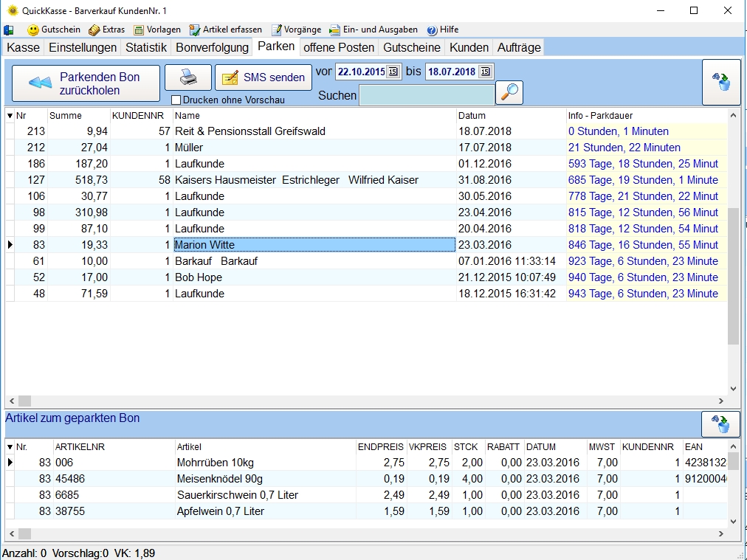The image size is (747, 560).
Task: Open the Vorgänge menu
Action: click(x=297, y=30)
